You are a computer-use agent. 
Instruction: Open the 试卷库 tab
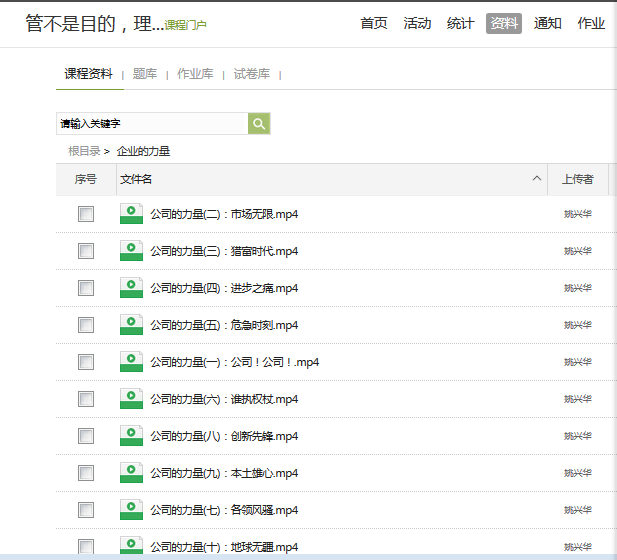(251, 74)
